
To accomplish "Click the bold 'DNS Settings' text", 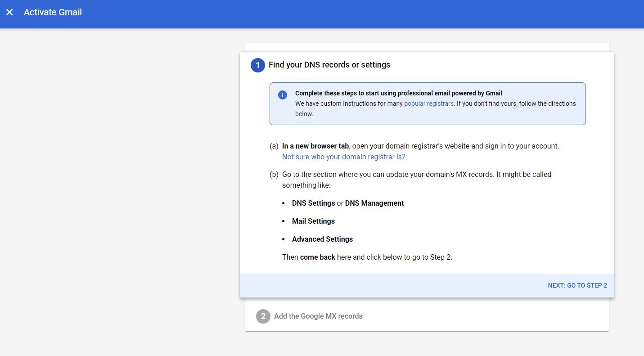I will 313,203.
